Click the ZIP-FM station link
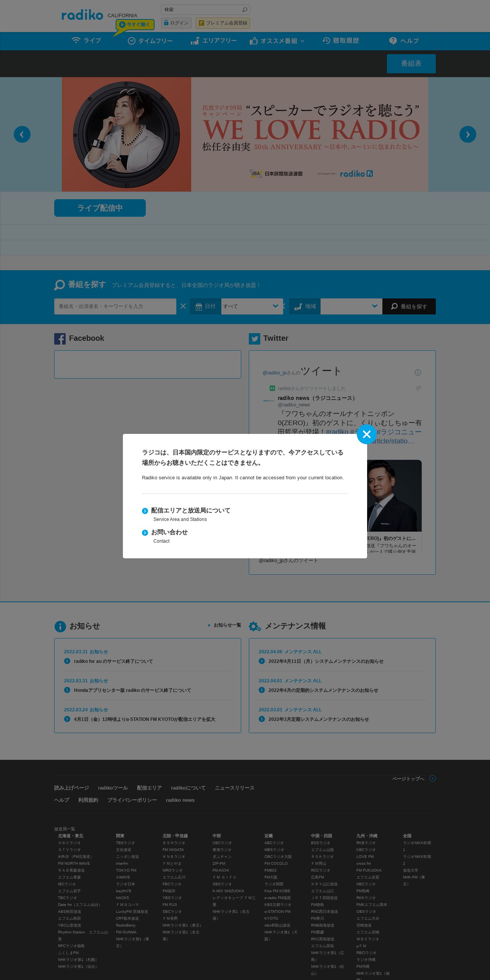This screenshot has height=980, width=490. [219, 863]
